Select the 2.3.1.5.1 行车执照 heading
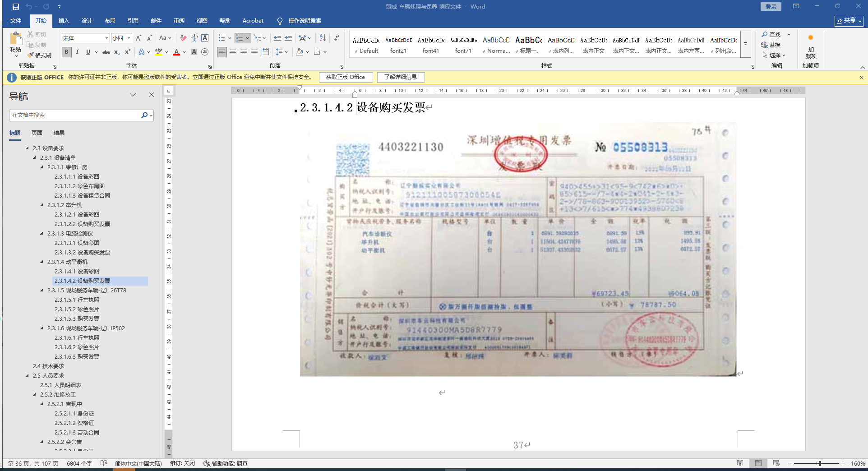The height and width of the screenshot is (471, 868). point(77,300)
